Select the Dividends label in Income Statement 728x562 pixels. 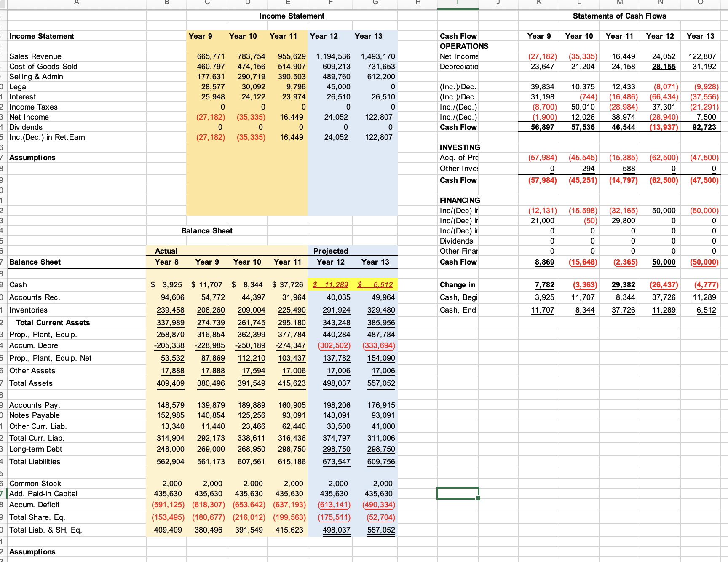pos(26,127)
